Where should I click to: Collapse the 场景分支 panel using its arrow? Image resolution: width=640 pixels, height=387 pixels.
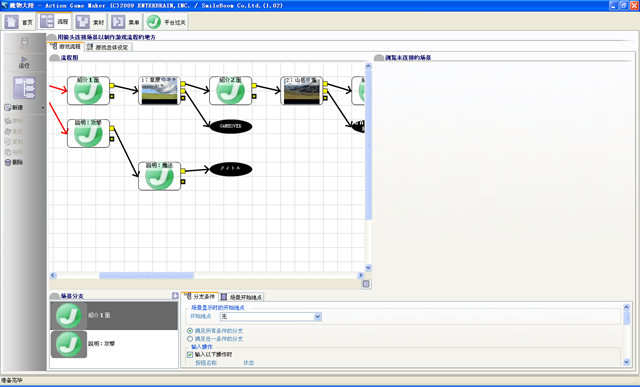click(175, 296)
